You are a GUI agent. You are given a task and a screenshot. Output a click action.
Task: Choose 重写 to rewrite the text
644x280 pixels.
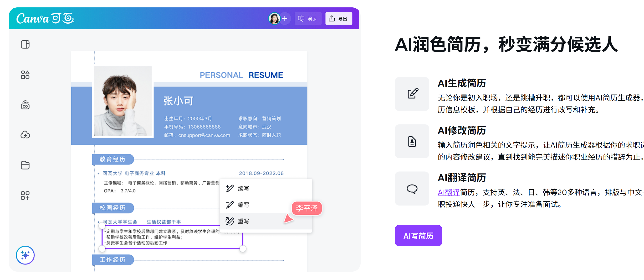[x=243, y=221]
